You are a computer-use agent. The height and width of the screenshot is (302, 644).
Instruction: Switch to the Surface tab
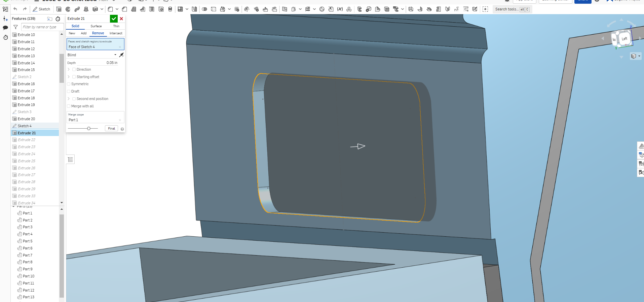point(96,26)
